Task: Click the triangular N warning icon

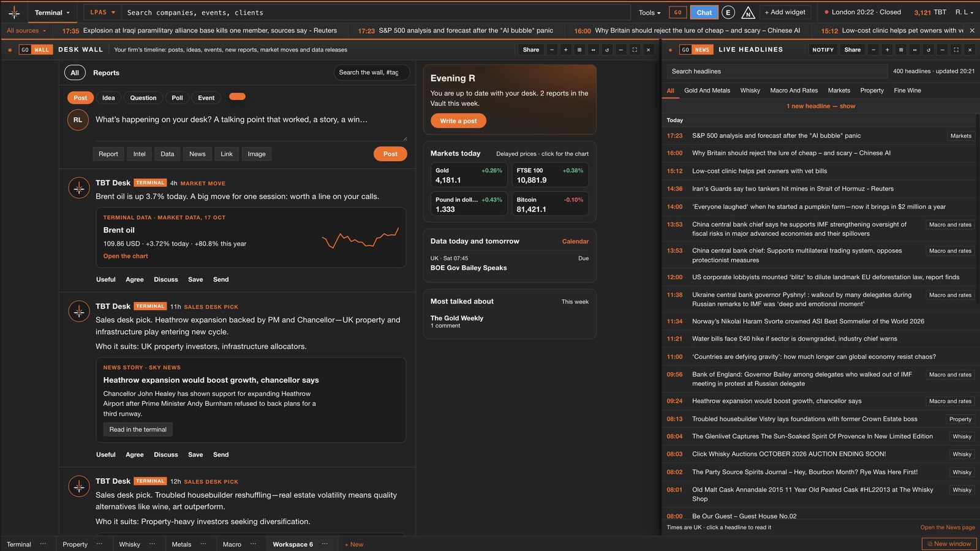Action: [748, 12]
